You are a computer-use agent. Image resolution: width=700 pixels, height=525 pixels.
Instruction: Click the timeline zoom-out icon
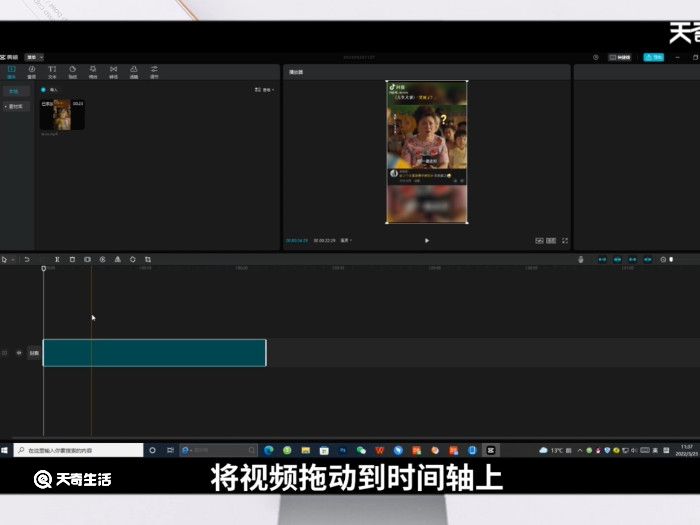(x=663, y=259)
